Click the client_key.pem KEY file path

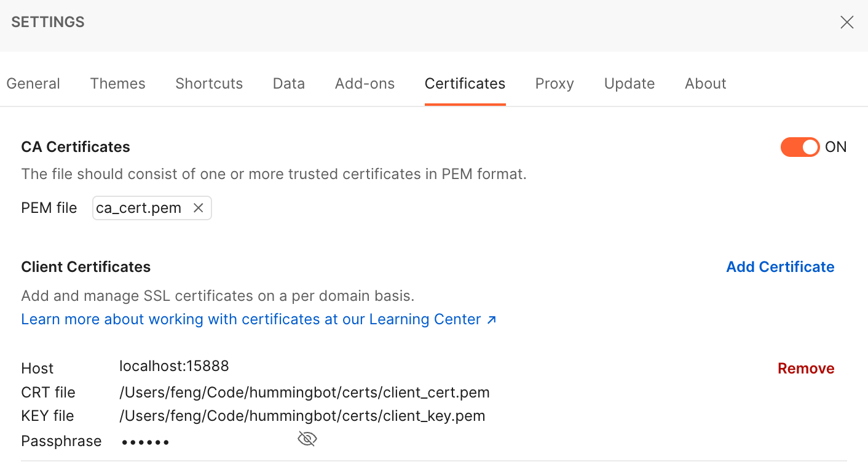pos(302,416)
